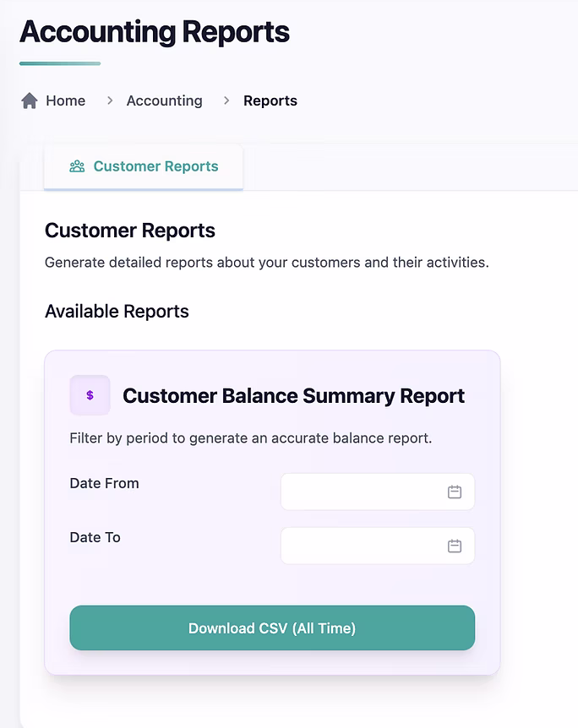Image resolution: width=578 pixels, height=728 pixels.
Task: Click the chevron between Accounting and Reports
Action: 226,101
